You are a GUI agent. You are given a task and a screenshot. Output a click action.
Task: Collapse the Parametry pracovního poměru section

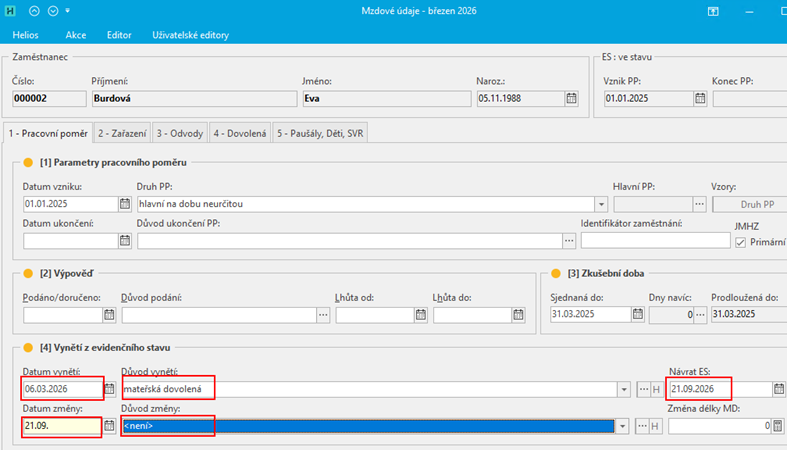click(x=29, y=162)
